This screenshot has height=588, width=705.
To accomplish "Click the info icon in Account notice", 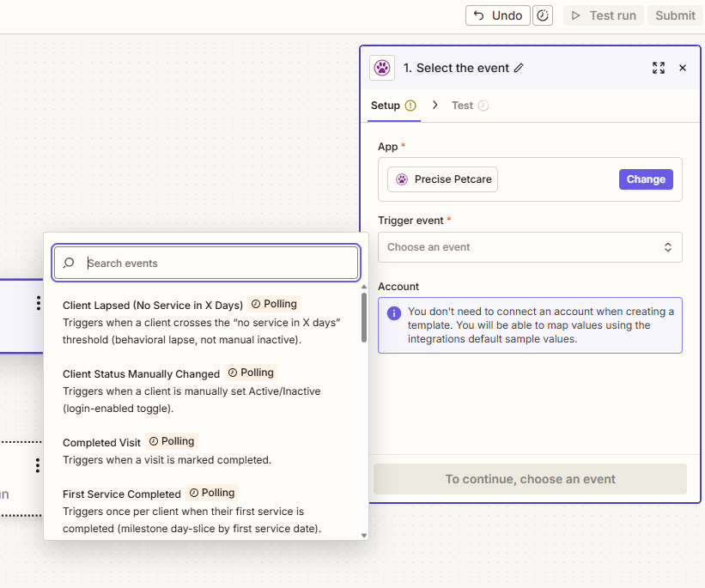I will click(x=394, y=312).
